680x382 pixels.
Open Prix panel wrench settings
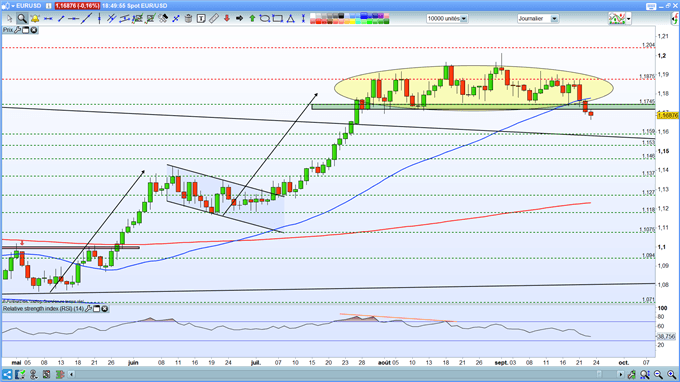[x=17, y=30]
